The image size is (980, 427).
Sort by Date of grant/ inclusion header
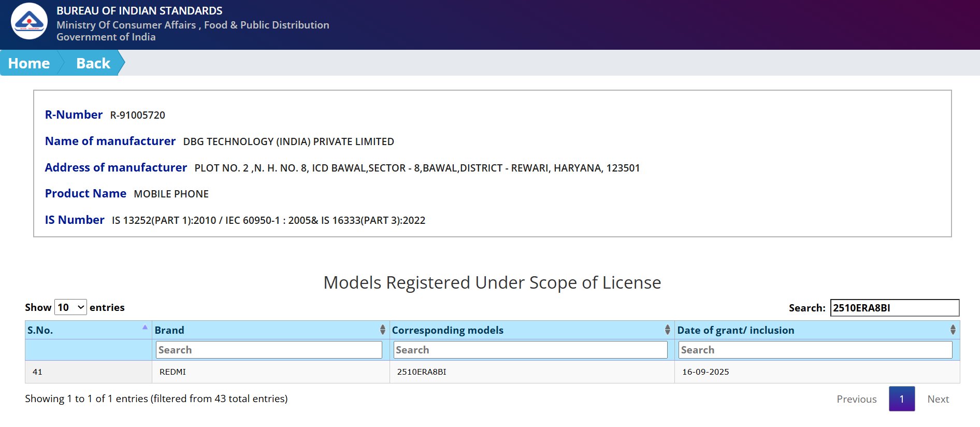tap(736, 330)
